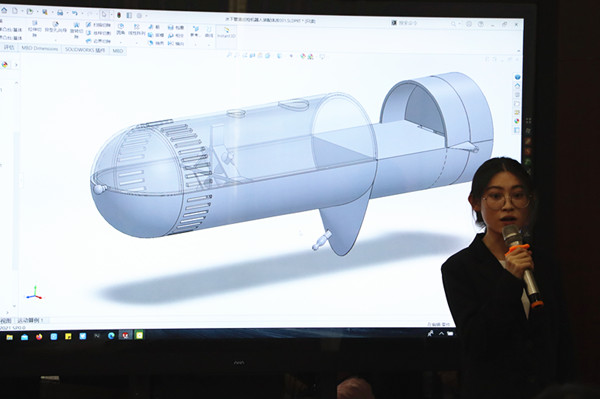Switch to the MBD Dimensions tab
This screenshot has width=600, height=399.
40,49
